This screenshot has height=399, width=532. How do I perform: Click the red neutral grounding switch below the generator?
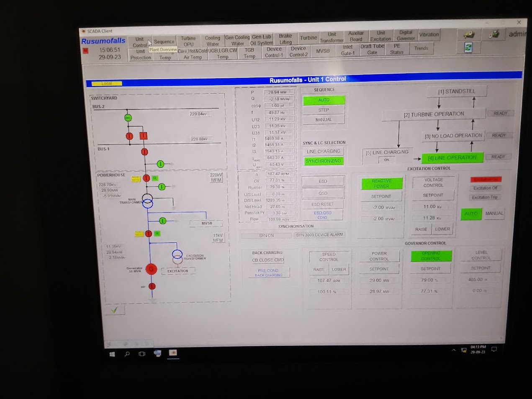tap(152, 286)
